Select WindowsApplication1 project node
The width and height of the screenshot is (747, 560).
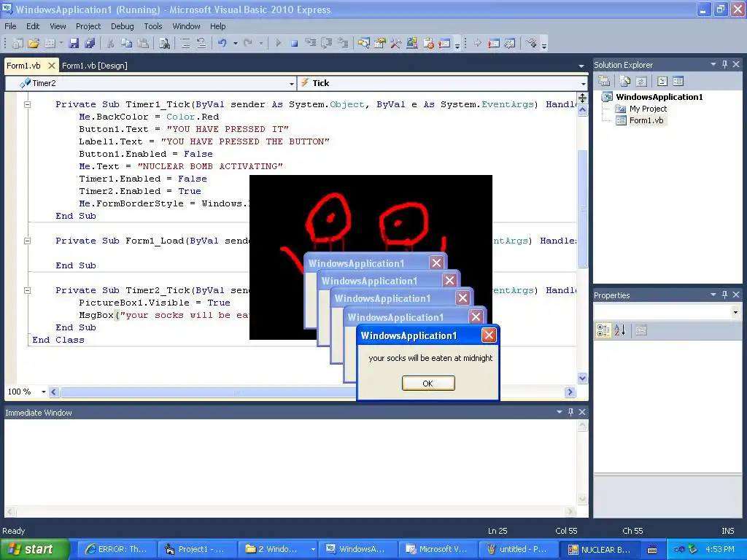coord(659,97)
